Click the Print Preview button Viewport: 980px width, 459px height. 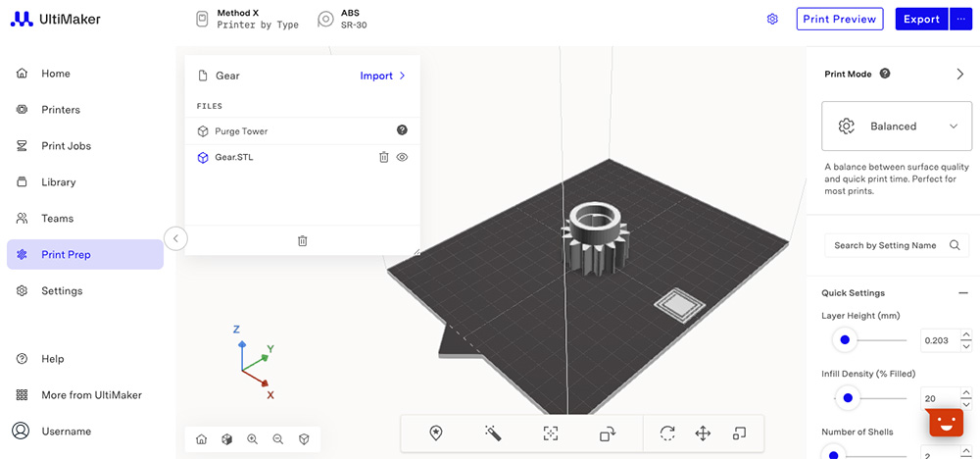840,19
